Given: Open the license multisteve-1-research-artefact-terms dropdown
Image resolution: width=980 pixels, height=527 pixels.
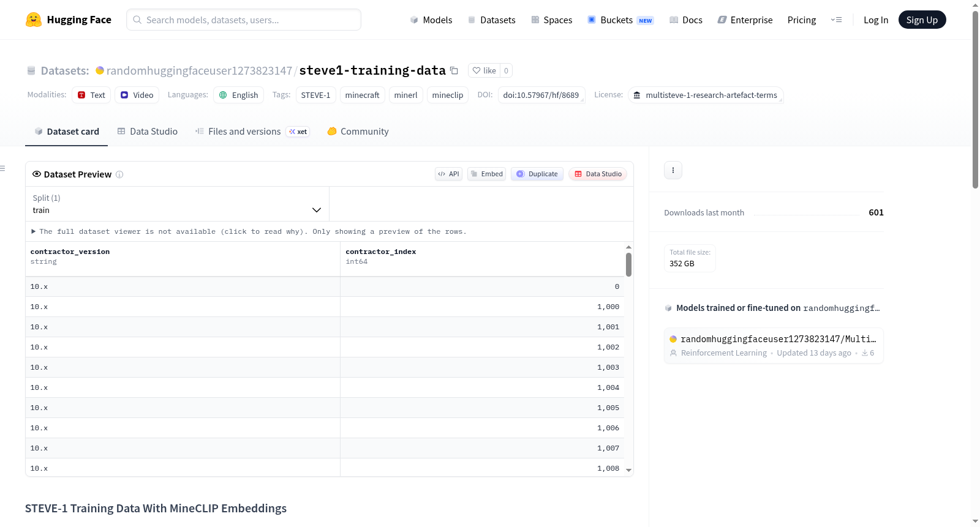Looking at the screenshot, I should click(706, 95).
